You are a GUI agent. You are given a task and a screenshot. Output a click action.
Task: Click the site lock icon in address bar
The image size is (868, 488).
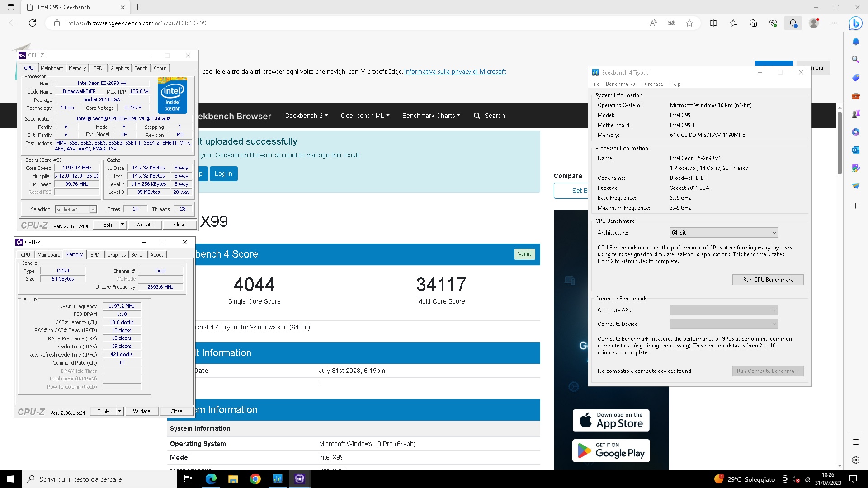coord(57,23)
